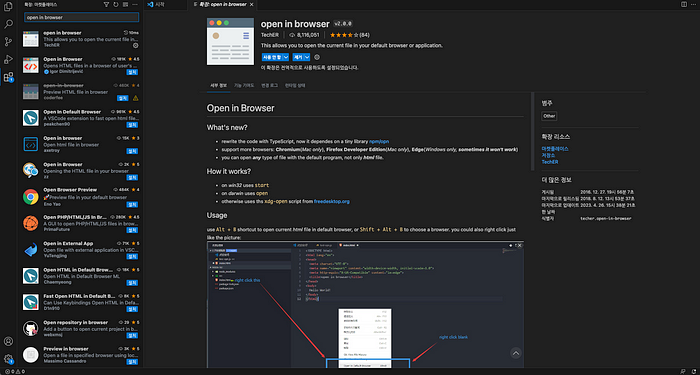This screenshot has height=375, width=700.
Task: Open the freedesktop.org link
Action: [332, 201]
